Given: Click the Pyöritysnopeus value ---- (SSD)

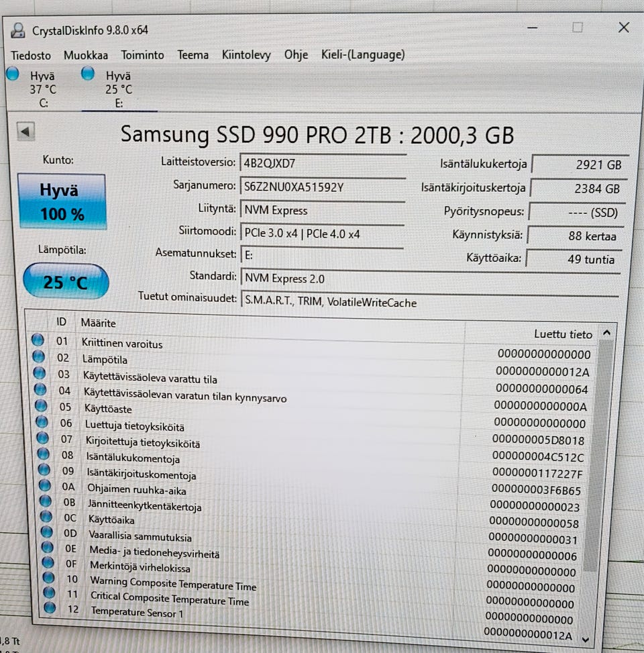Looking at the screenshot, I should click(x=577, y=212).
